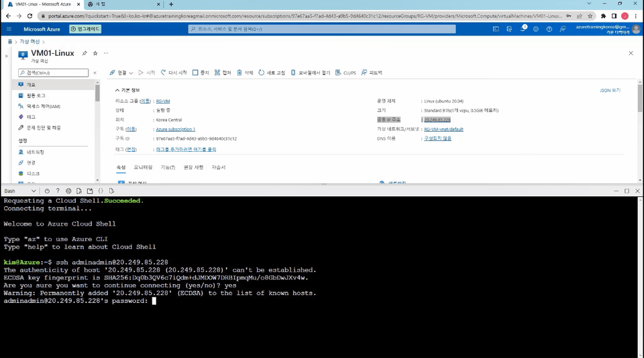The width and height of the screenshot is (644, 358).
Task: Open feedback icon in Azure header
Action: click(x=563, y=29)
